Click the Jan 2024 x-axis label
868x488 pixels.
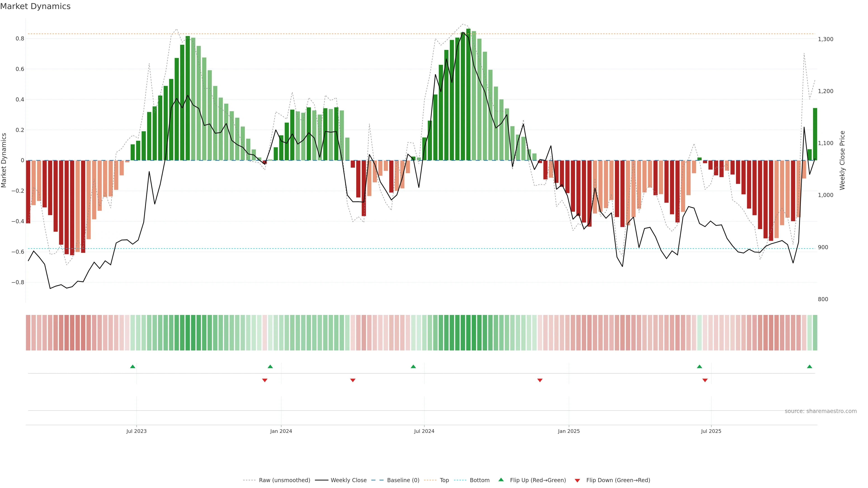coord(281,432)
